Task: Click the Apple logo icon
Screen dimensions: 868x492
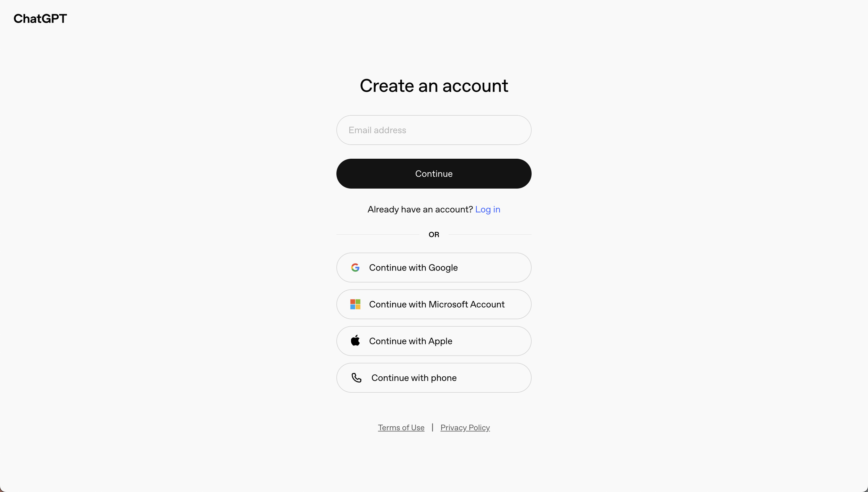Action: [x=355, y=341]
